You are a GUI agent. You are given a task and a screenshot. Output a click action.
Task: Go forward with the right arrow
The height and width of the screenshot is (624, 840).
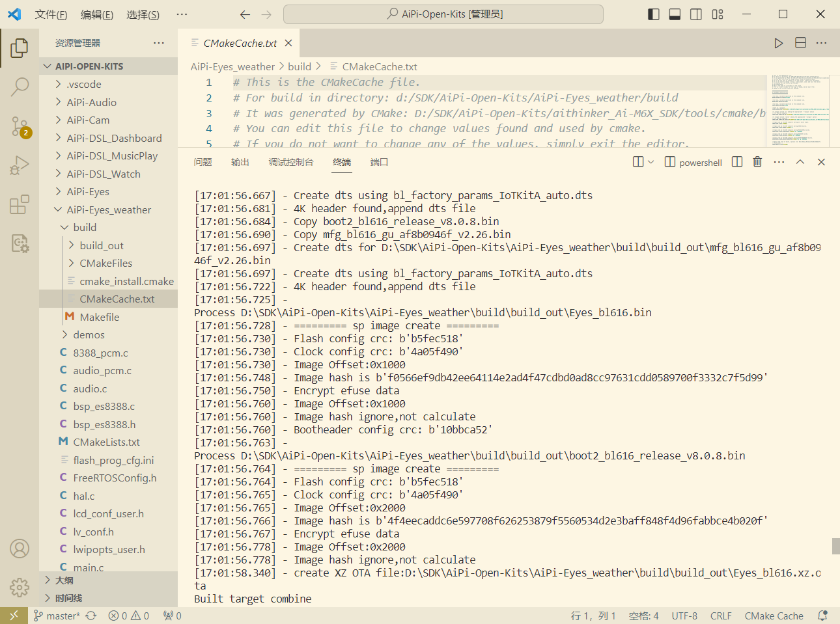point(266,14)
